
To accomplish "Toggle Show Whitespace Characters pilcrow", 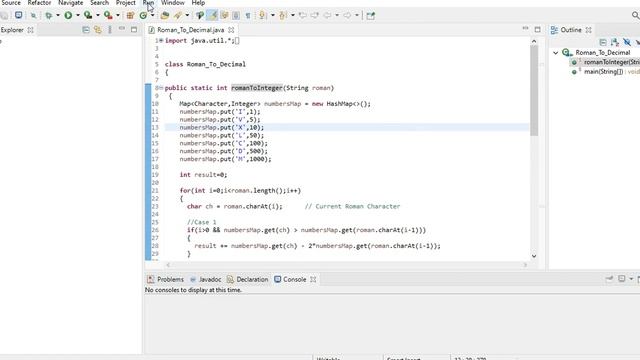I will click(x=248, y=16).
